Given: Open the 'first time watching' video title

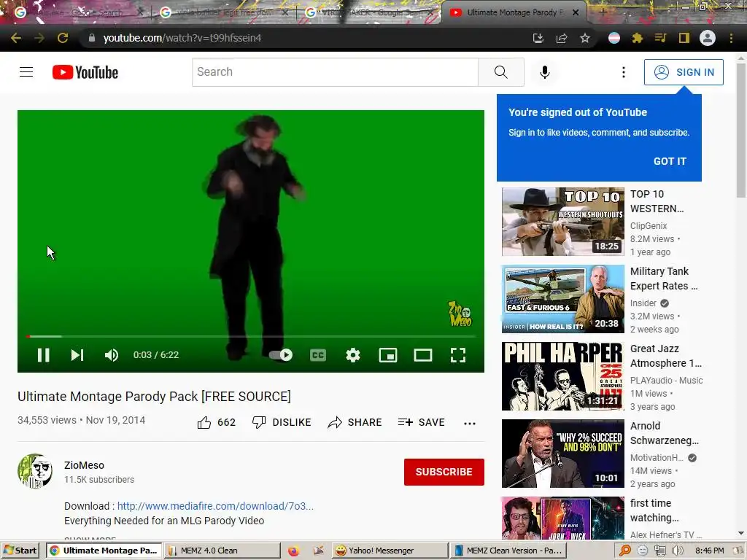Looking at the screenshot, I should click(x=654, y=510).
